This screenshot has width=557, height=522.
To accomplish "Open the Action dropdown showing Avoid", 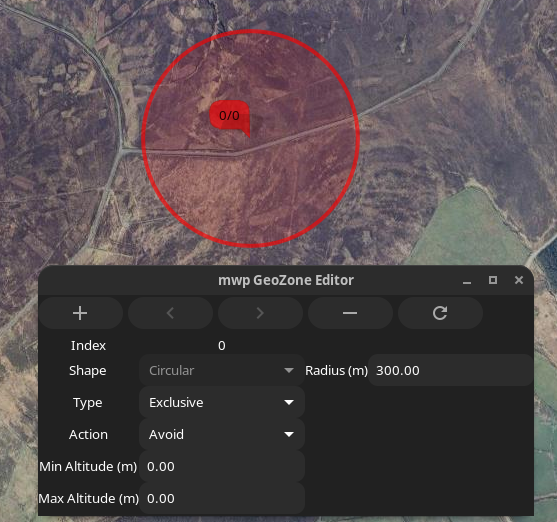I will [x=222, y=435].
